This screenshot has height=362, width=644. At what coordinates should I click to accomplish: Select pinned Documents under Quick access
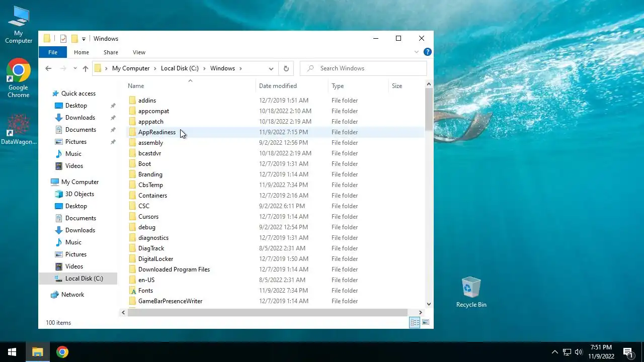(x=80, y=130)
